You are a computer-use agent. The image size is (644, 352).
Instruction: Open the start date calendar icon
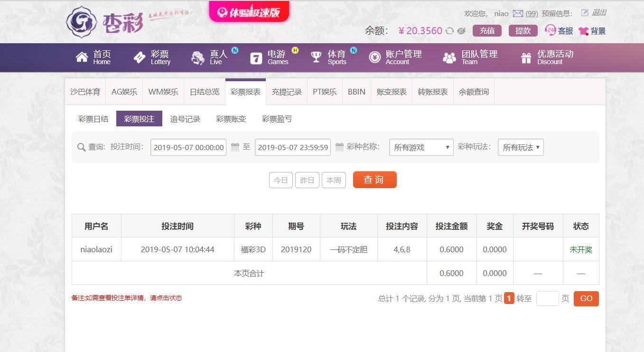click(235, 147)
